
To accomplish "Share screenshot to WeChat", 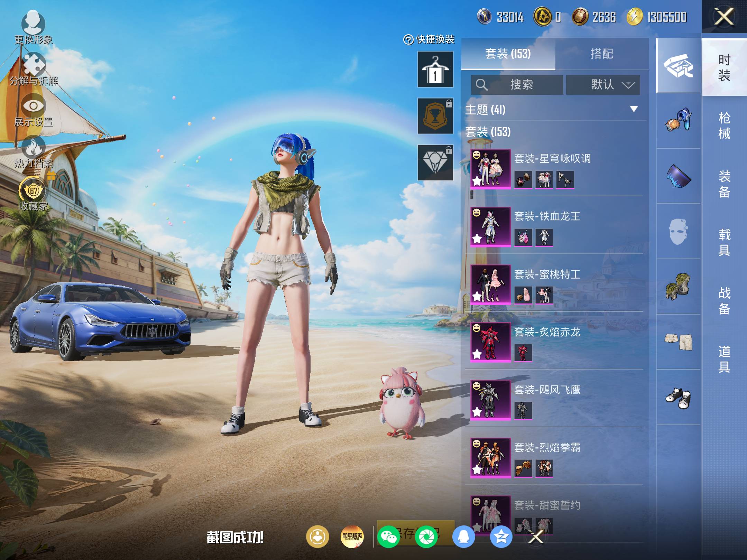I will click(x=388, y=537).
